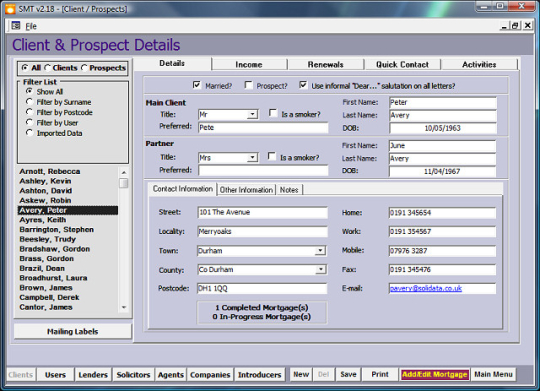This screenshot has width=540, height=391.
Task: Click the Locality field
Action: 262,231
